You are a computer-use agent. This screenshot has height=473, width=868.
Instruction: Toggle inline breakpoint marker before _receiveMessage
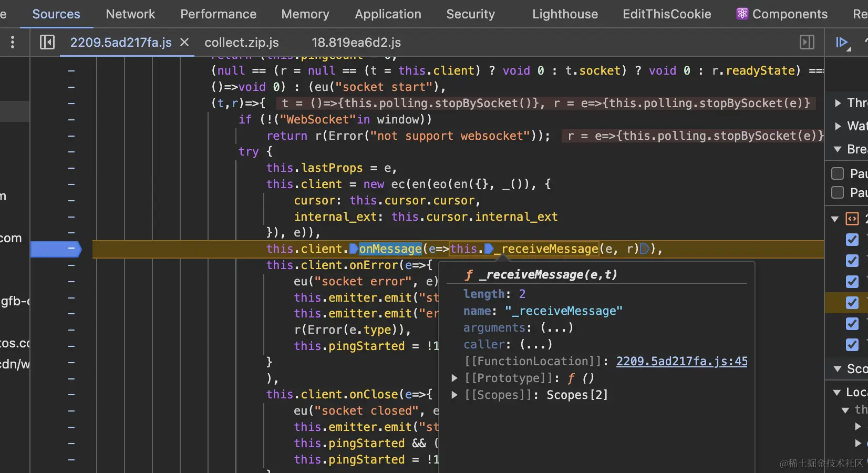pos(489,249)
